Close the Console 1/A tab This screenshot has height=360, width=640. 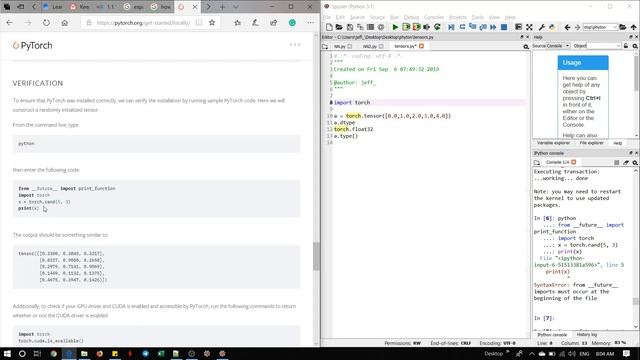tap(573, 162)
